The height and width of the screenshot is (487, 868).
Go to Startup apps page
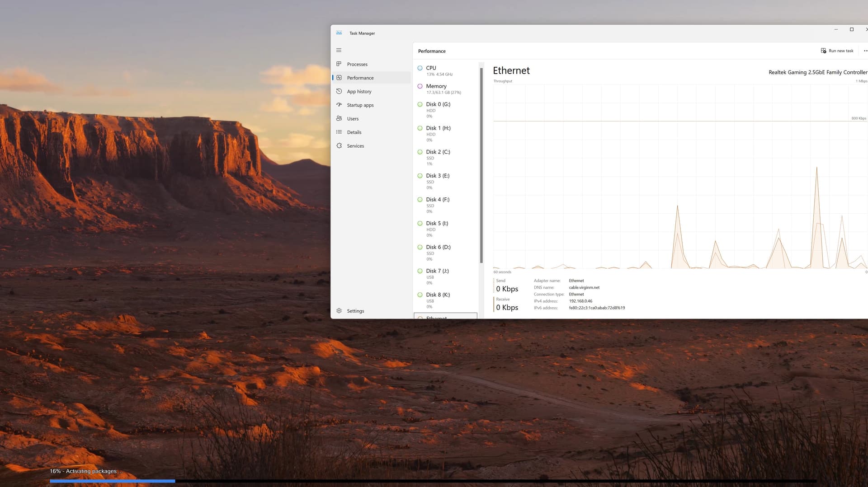click(x=360, y=105)
